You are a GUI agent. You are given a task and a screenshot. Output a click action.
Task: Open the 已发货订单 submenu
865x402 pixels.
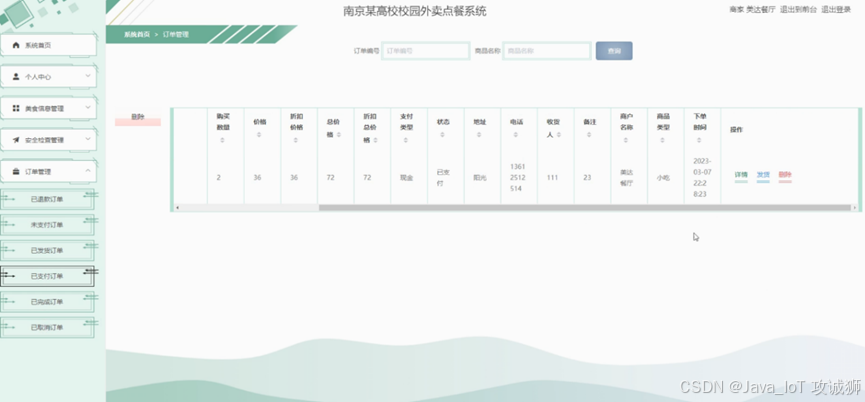pyautogui.click(x=47, y=250)
